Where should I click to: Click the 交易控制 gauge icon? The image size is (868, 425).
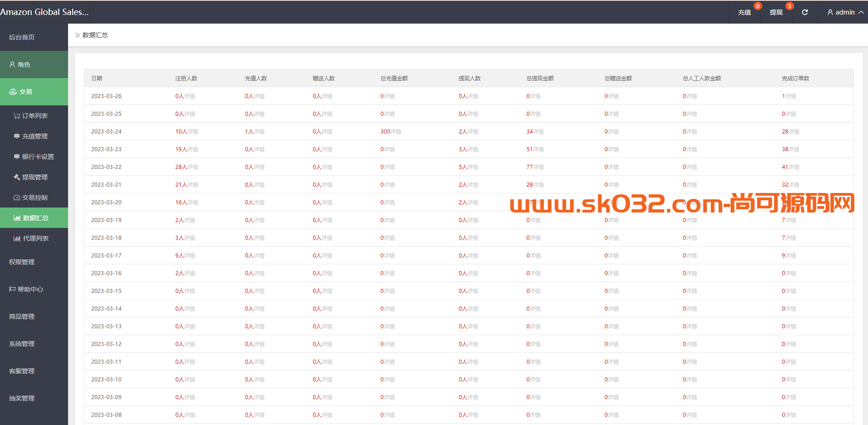click(17, 198)
